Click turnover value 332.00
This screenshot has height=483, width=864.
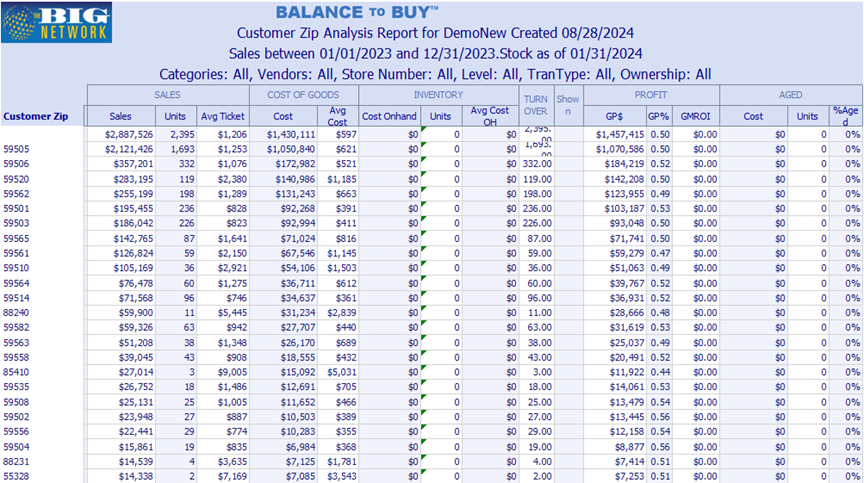pos(537,164)
